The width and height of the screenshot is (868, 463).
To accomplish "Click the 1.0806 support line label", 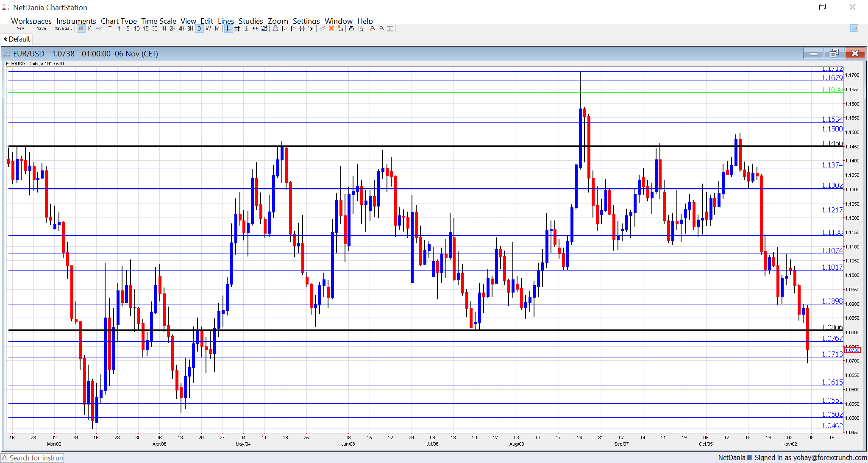I will click(x=832, y=327).
